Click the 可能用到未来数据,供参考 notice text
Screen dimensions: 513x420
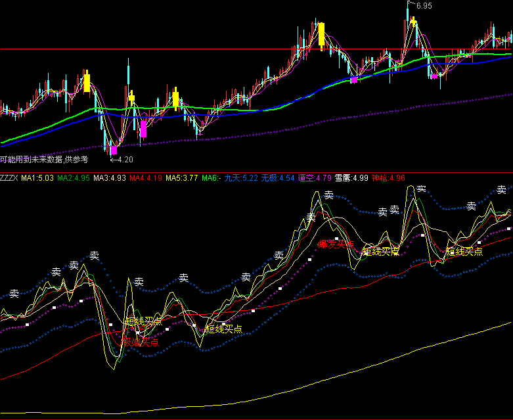pyautogui.click(x=44, y=160)
